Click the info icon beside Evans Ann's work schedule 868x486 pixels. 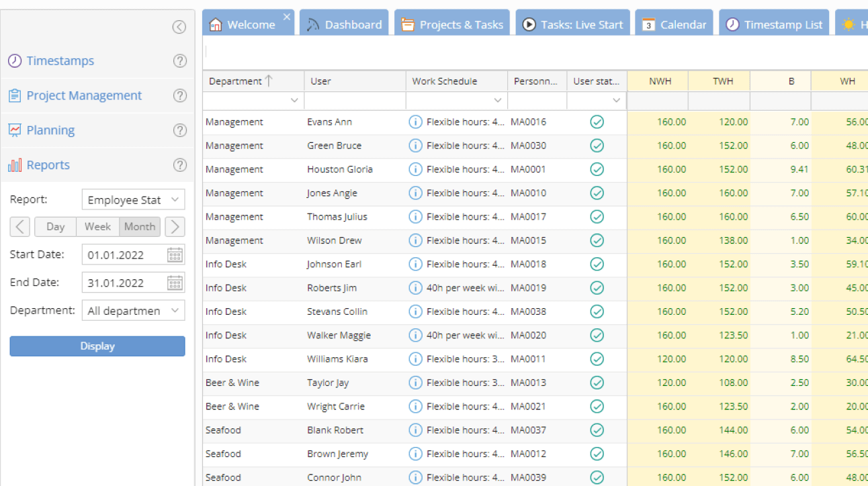pyautogui.click(x=415, y=121)
